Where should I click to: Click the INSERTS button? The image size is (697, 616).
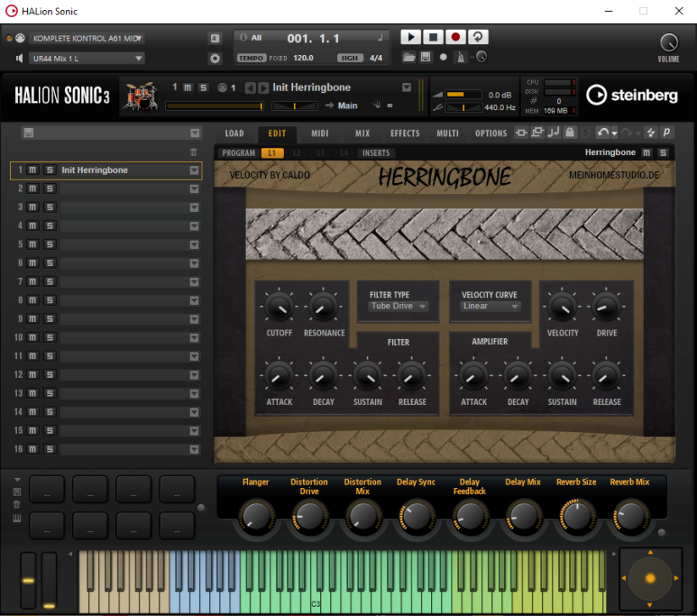pos(376,153)
